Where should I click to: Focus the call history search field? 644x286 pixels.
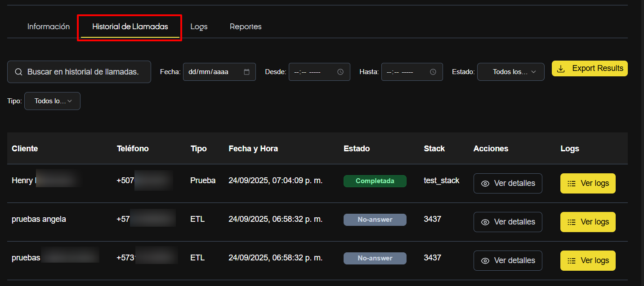(83, 72)
